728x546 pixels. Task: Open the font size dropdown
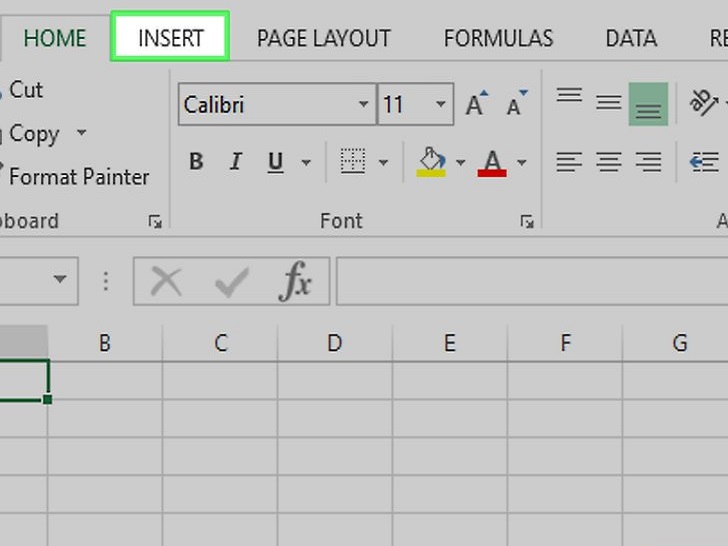440,105
